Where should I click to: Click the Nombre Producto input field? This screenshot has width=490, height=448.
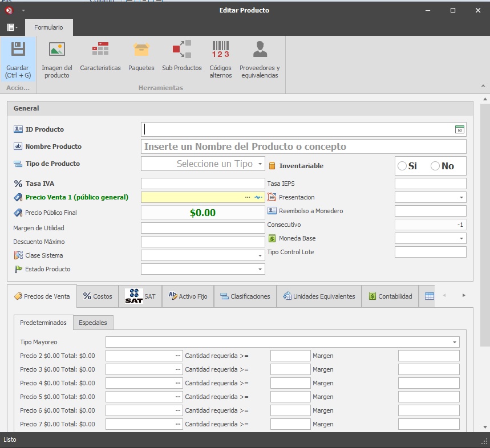point(303,146)
